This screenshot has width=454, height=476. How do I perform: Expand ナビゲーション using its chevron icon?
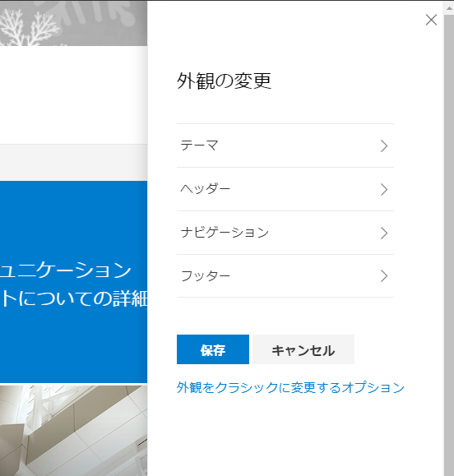[x=384, y=233]
